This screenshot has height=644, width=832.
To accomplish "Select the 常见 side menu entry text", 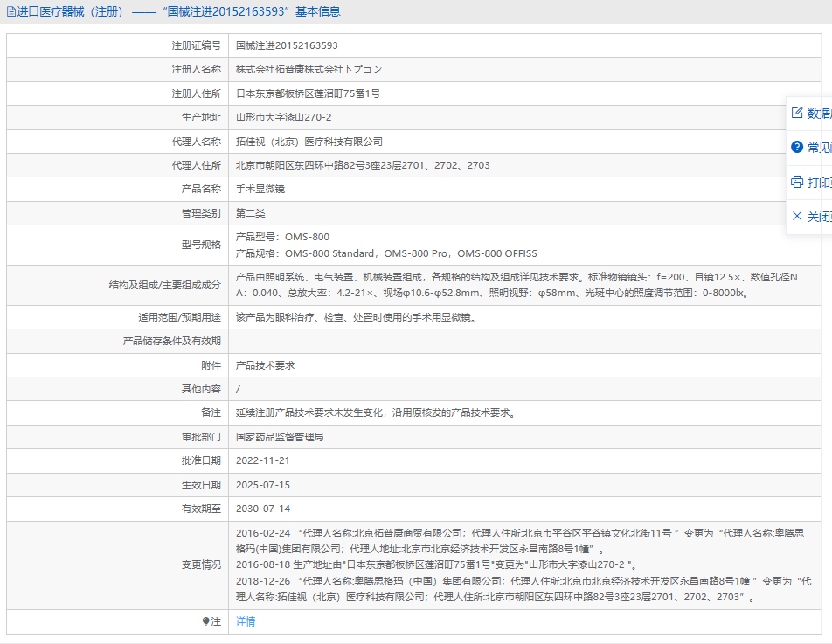I will 819,148.
